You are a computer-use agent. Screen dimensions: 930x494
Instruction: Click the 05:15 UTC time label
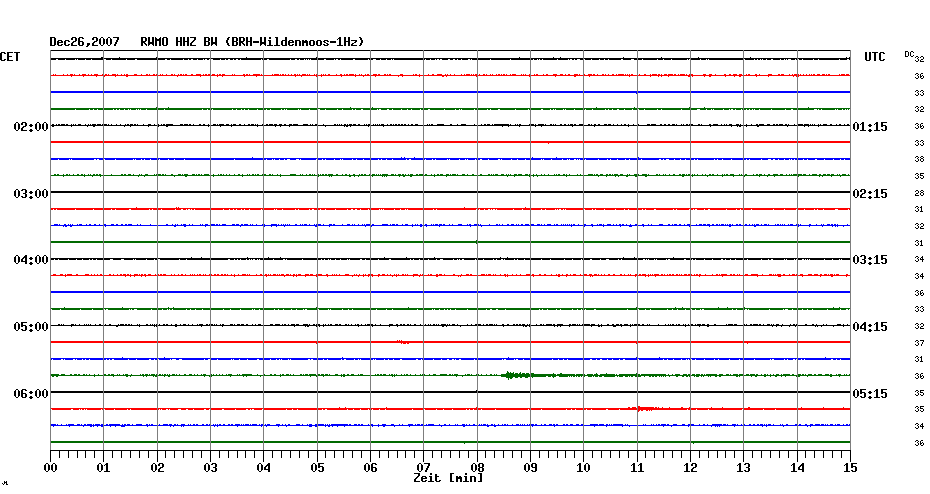[x=870, y=394]
